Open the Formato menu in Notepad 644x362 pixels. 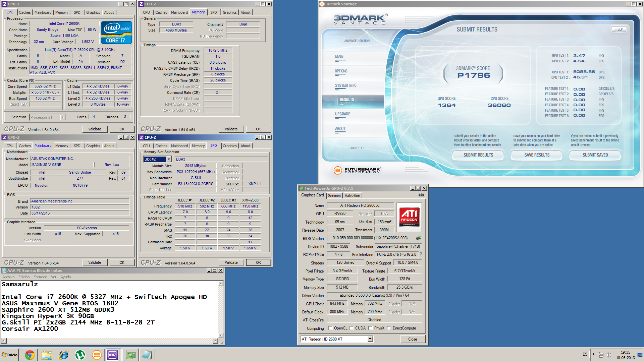click(x=40, y=277)
